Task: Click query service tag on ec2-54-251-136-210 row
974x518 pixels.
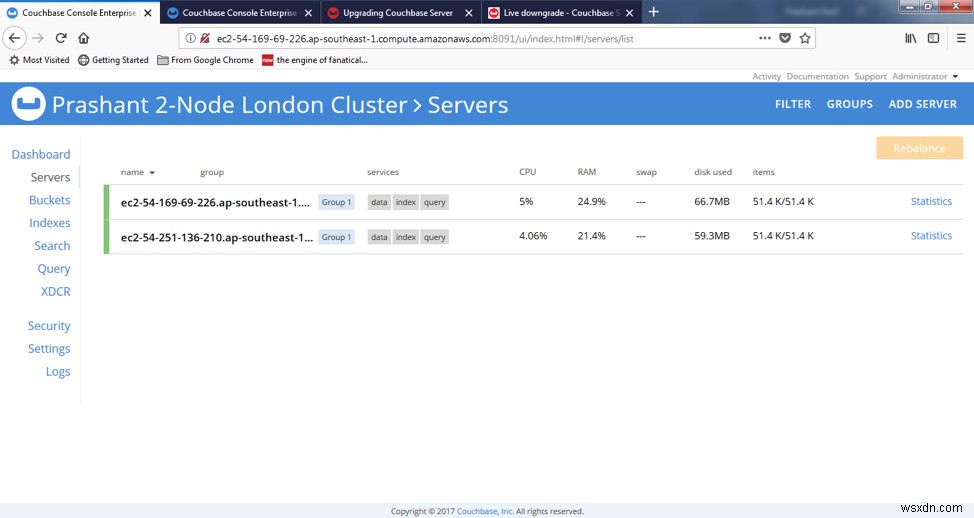Action: [x=434, y=237]
